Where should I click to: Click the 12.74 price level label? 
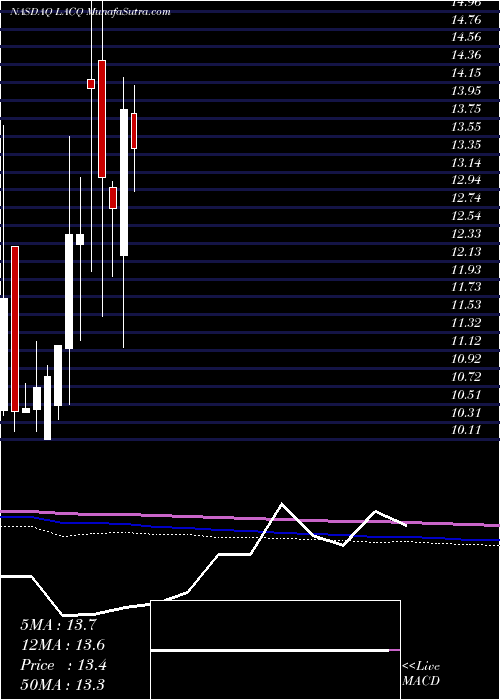click(466, 198)
